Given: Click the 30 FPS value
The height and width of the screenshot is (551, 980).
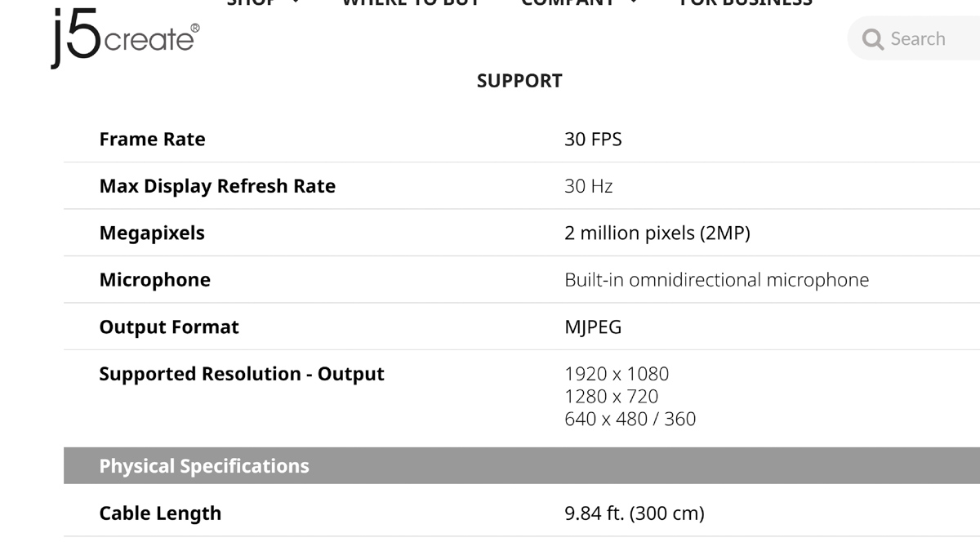Looking at the screenshot, I should (593, 140).
